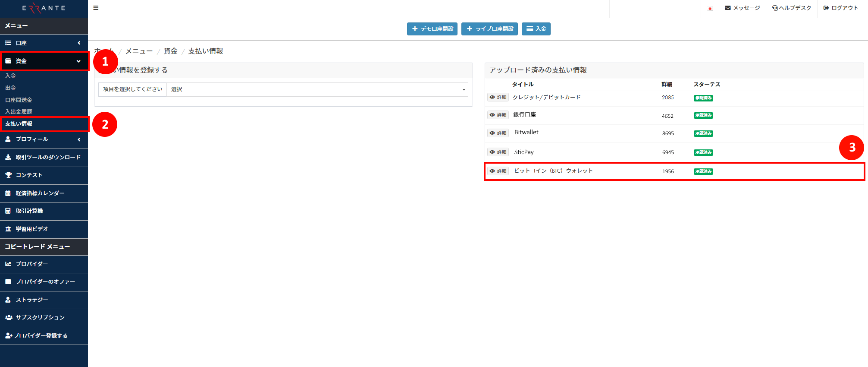This screenshot has height=367, width=868.
Task: Click the 承認済み badge in Bitwallet row
Action: [x=703, y=133]
